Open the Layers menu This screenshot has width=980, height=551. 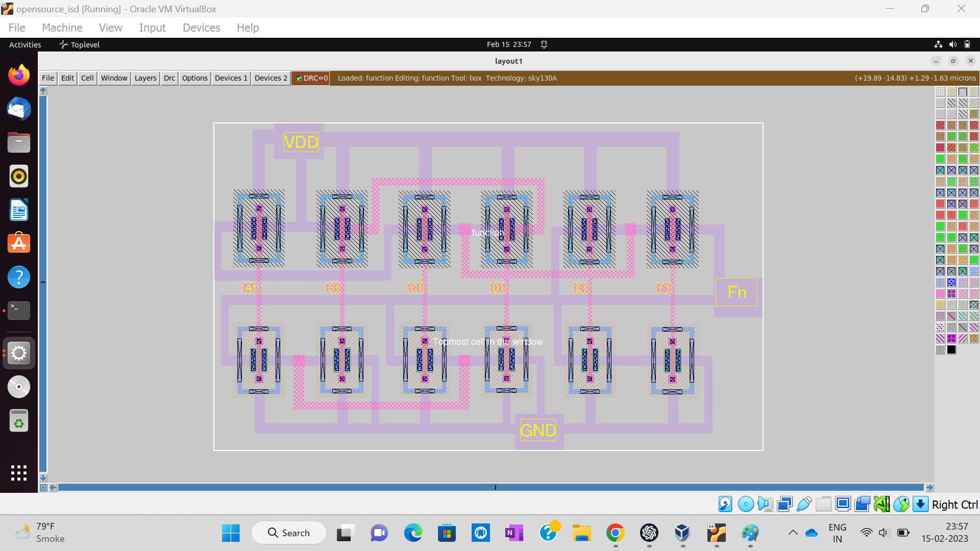pos(145,78)
